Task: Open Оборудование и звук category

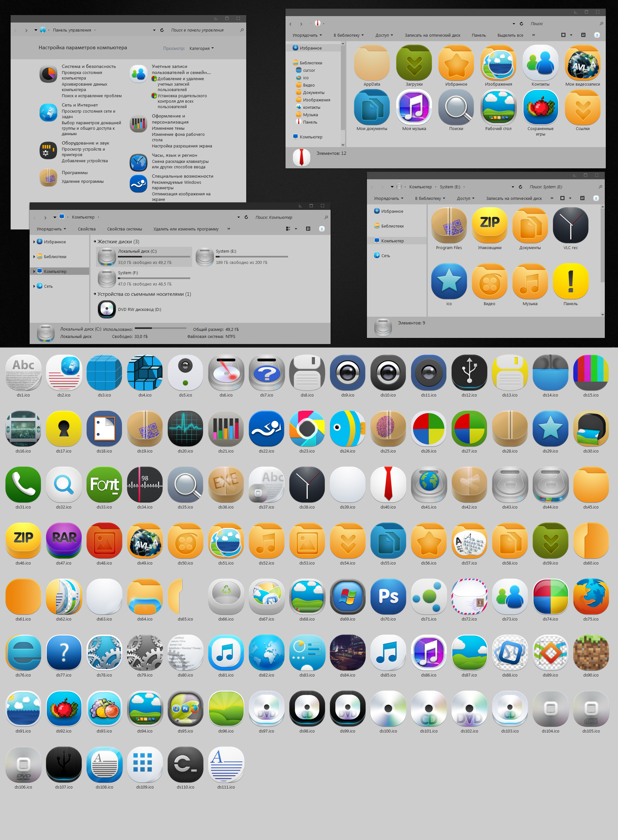Action: [85, 143]
